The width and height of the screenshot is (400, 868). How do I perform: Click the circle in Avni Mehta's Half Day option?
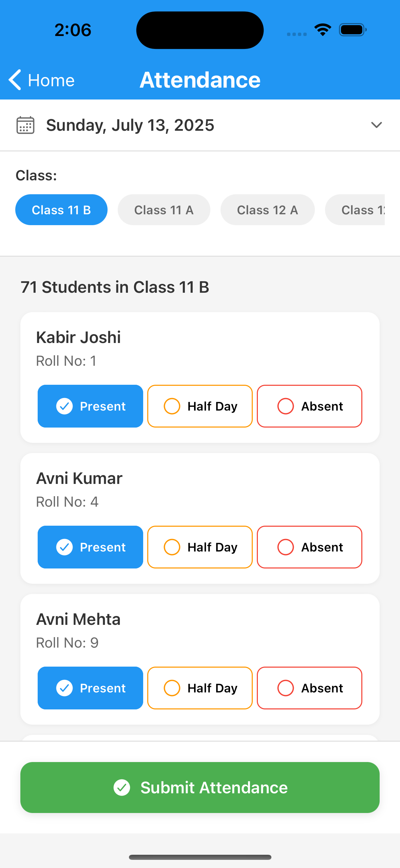click(x=172, y=688)
